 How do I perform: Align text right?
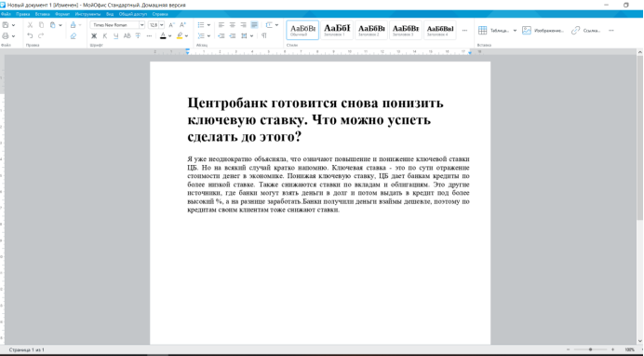click(243, 25)
